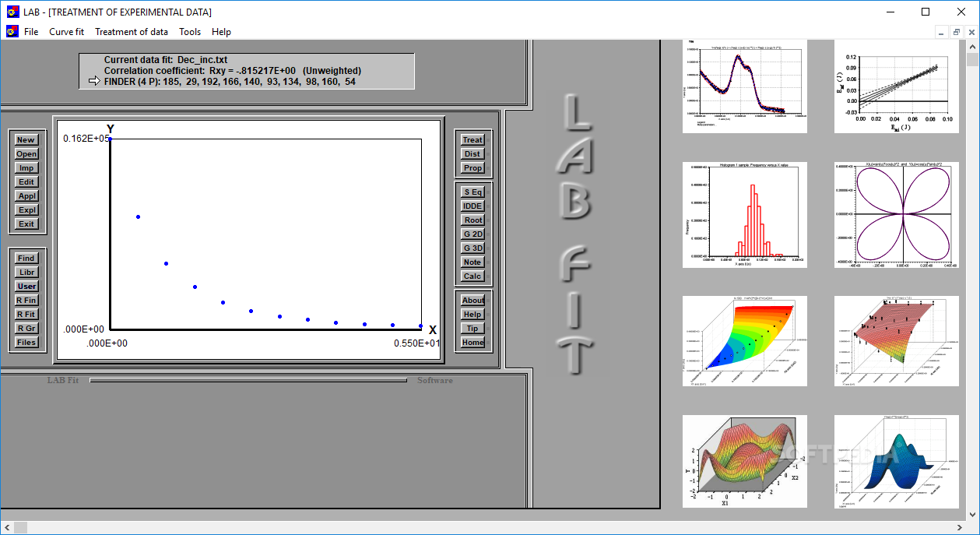
Task: Open the Dist distributions button
Action: (472, 154)
